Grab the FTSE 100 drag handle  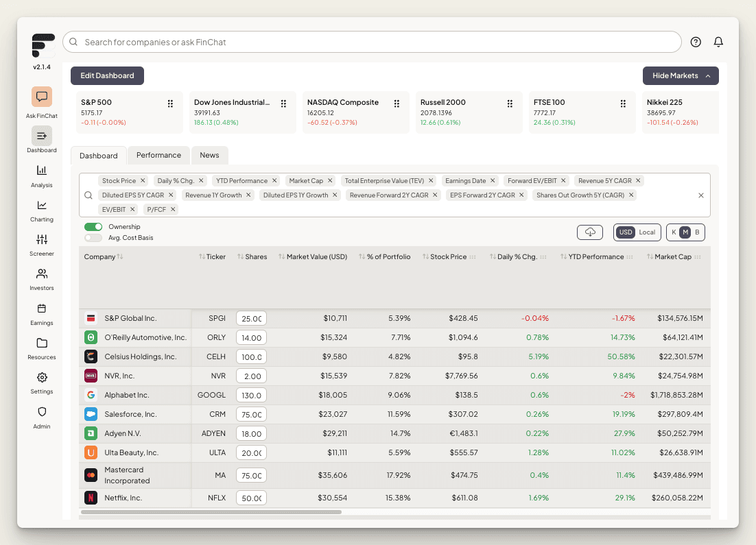click(623, 104)
